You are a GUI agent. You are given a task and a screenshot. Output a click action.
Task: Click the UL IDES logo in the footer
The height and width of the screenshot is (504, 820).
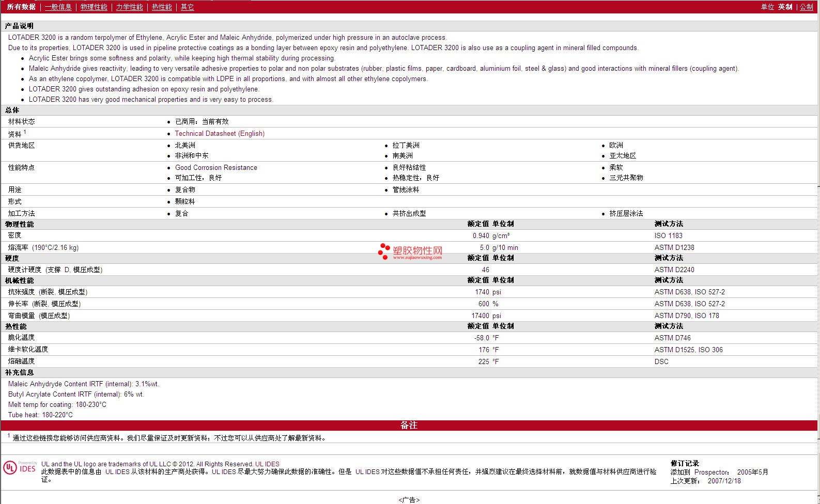pos(20,467)
